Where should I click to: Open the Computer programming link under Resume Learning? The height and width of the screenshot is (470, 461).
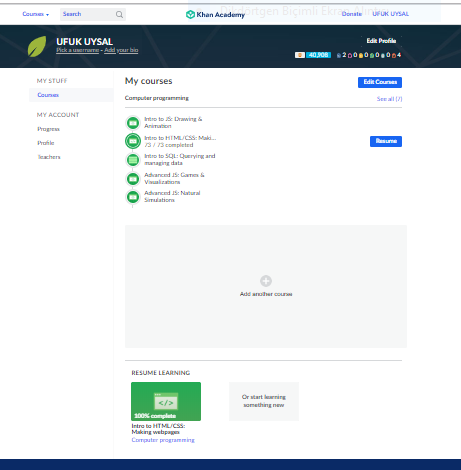click(x=163, y=440)
